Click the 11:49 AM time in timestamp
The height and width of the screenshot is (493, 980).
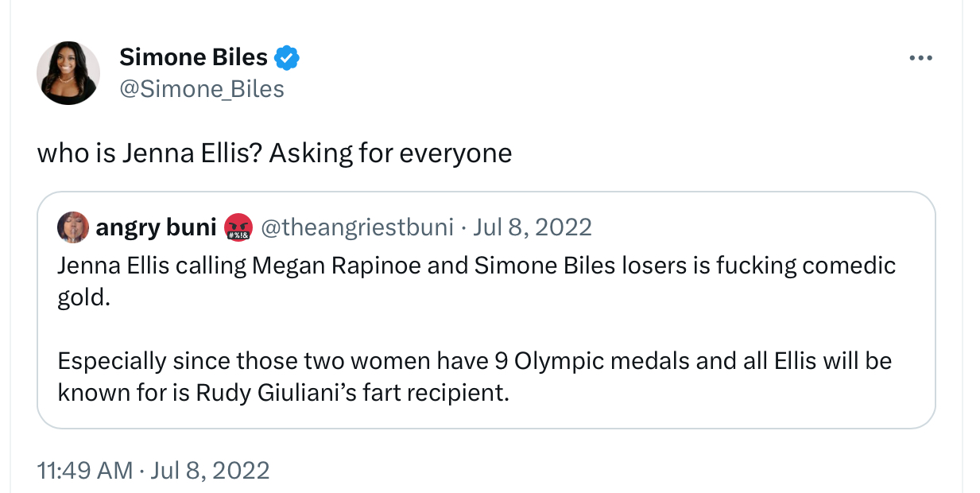coord(85,470)
